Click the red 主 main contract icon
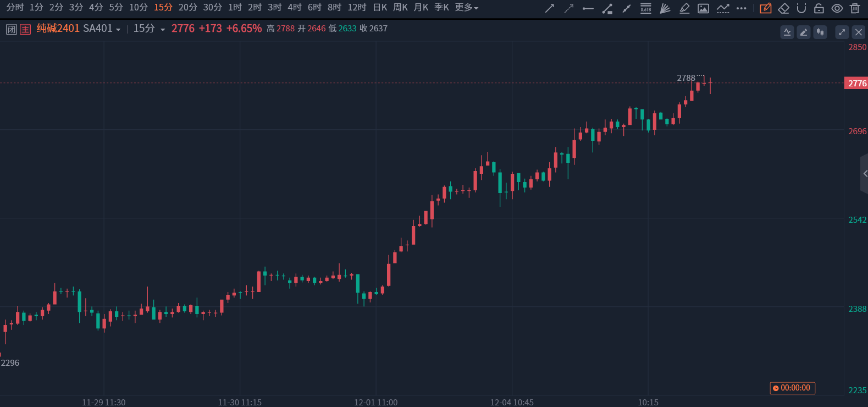This screenshot has width=868, height=407. pyautogui.click(x=25, y=29)
